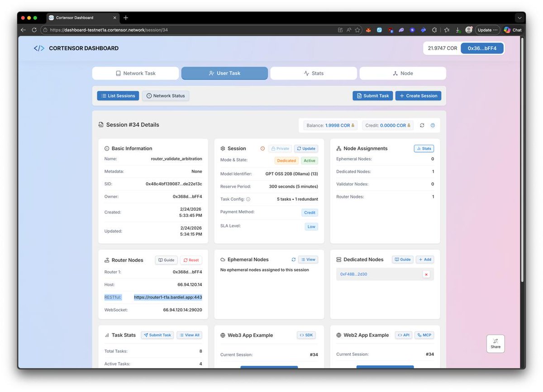Open the help circle icon beside Credit
543x392 pixels.
433,125
